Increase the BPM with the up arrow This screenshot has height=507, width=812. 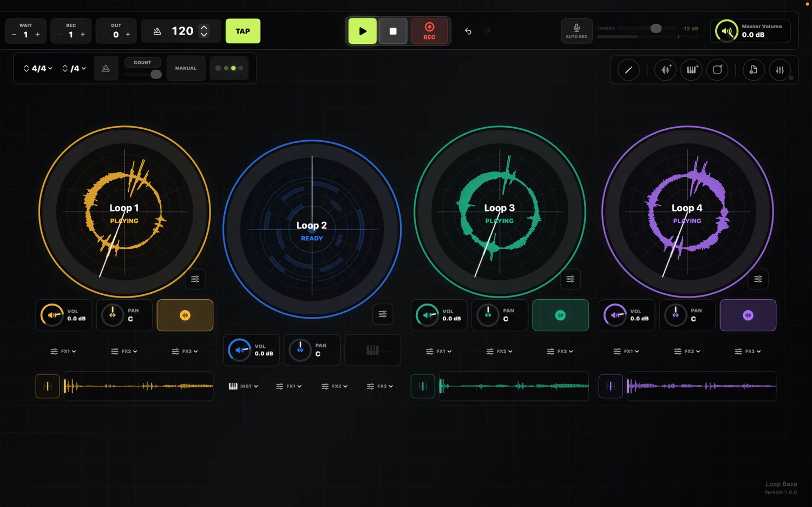[204, 27]
